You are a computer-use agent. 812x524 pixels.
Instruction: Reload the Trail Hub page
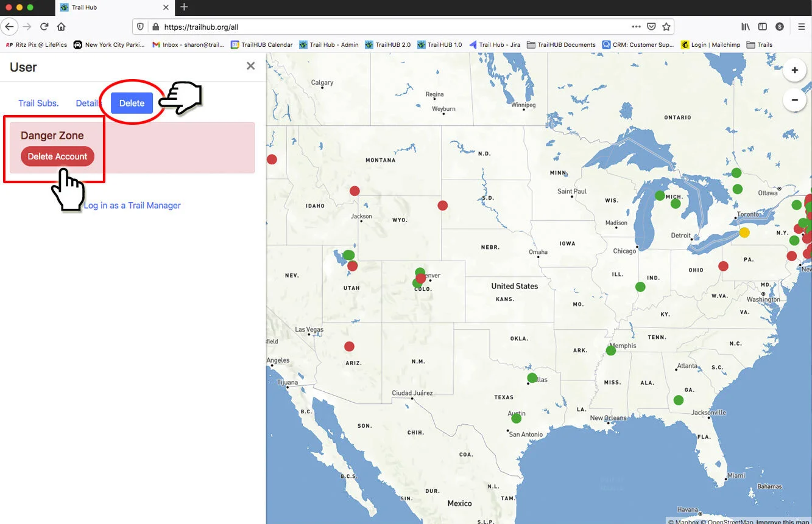click(44, 27)
